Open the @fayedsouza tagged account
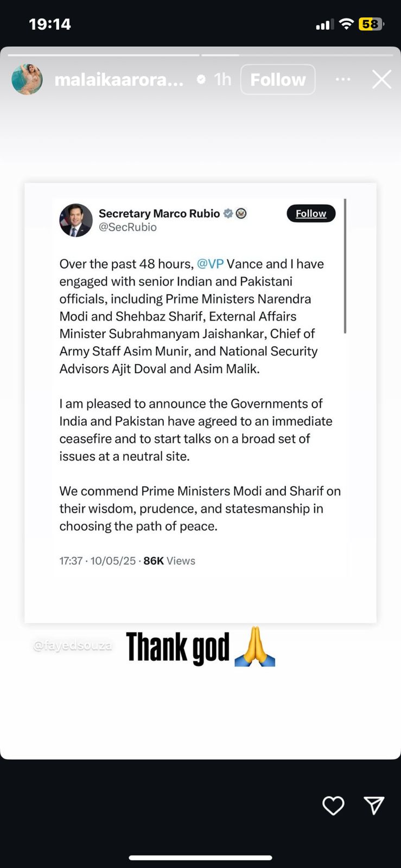Viewport: 401px width, 868px height. point(73,646)
